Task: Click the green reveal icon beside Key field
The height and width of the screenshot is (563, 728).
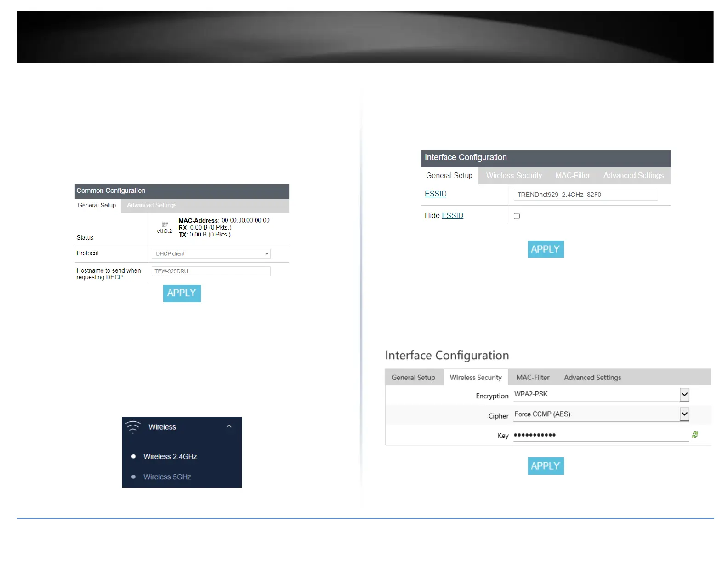Action: pyautogui.click(x=695, y=435)
